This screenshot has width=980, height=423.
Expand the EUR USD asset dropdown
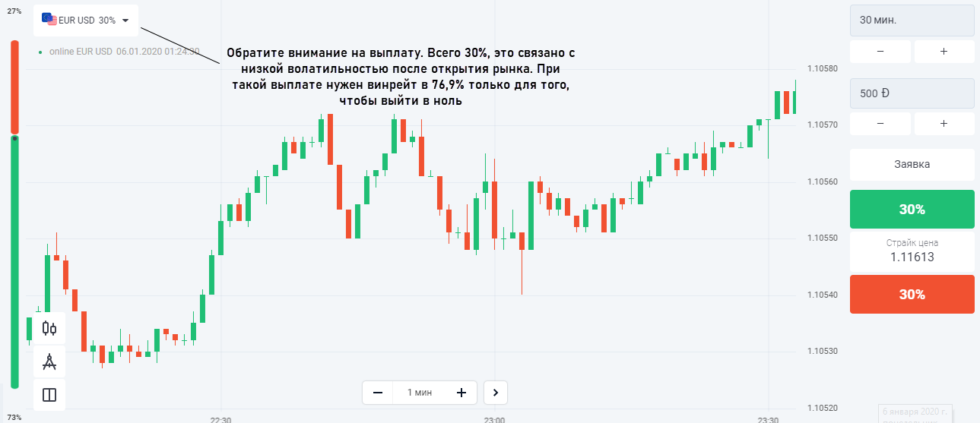(x=125, y=21)
